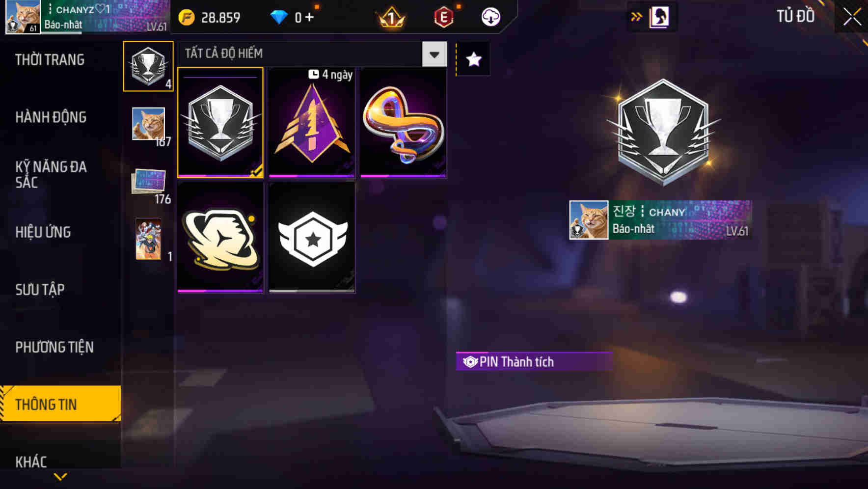Image resolution: width=868 pixels, height=489 pixels.
Task: Click the PIN Thành tích button
Action: coord(534,362)
